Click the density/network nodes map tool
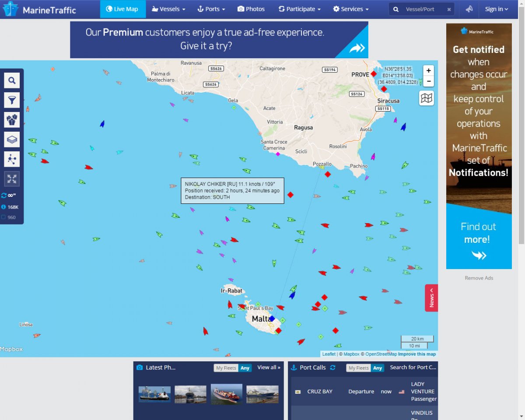This screenshot has height=420, width=525. 12,159
